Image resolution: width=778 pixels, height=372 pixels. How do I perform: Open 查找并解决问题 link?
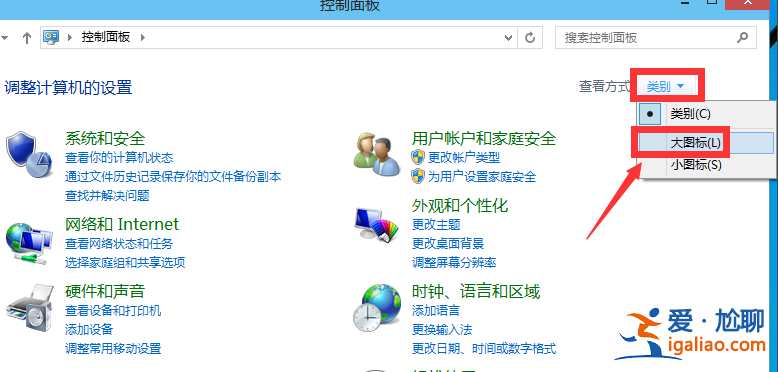click(107, 195)
